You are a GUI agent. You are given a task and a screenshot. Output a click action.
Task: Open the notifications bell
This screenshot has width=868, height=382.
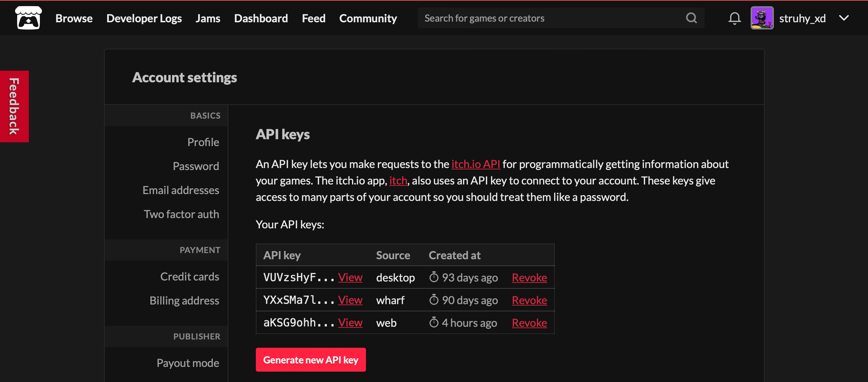click(x=734, y=18)
